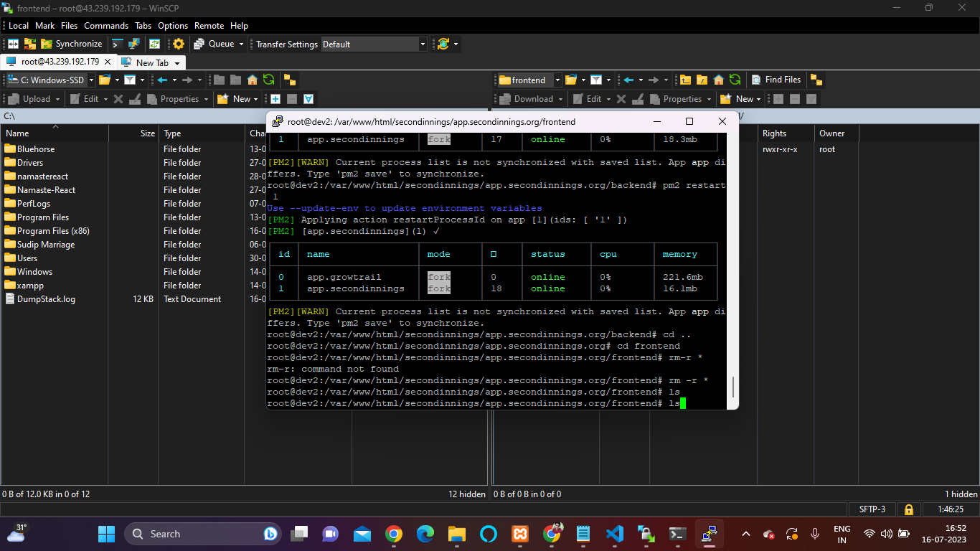Open Visual Studio Code from the taskbar
Viewport: 980px width, 551px height.
(x=614, y=534)
